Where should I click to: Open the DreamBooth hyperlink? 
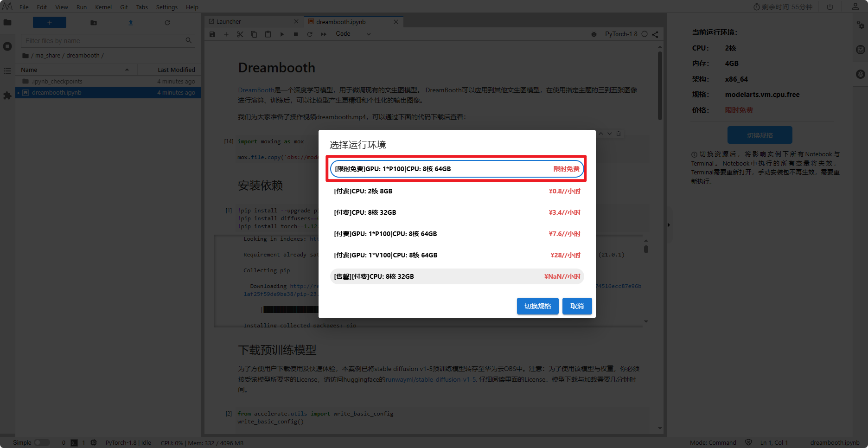coord(256,90)
